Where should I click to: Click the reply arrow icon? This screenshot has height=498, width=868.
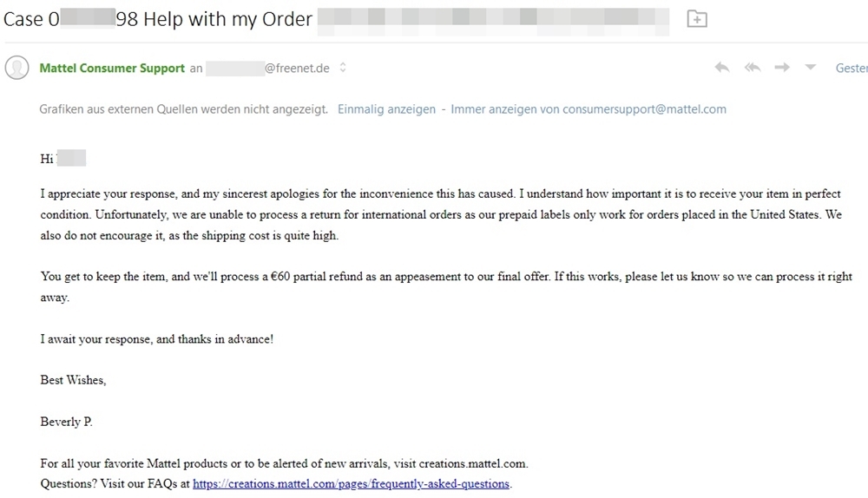pos(722,68)
